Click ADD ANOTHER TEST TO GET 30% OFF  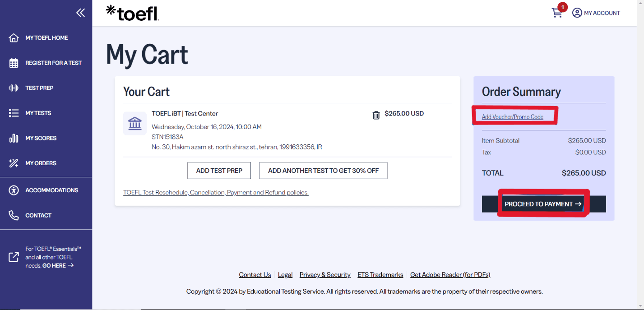(323, 171)
